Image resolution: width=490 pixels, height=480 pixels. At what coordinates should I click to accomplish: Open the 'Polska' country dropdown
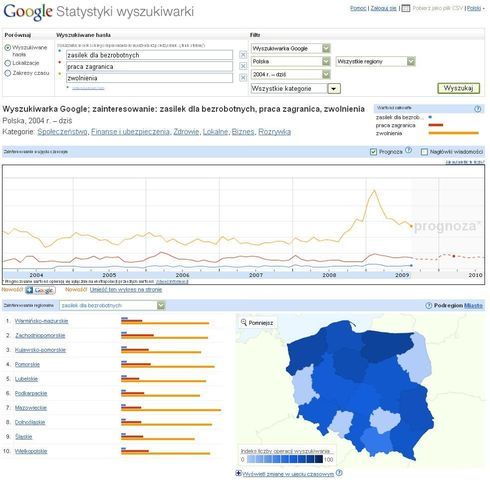pyautogui.click(x=291, y=61)
